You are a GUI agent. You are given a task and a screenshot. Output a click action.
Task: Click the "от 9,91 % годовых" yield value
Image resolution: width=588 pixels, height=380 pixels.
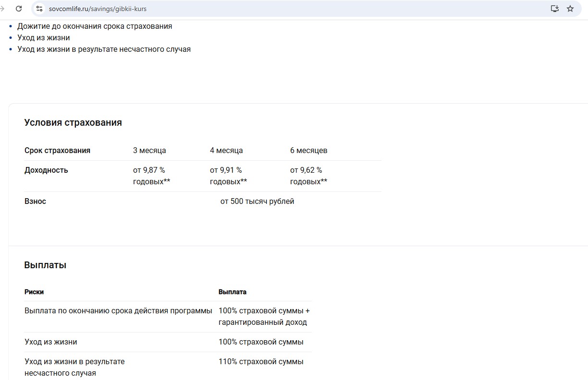point(228,176)
